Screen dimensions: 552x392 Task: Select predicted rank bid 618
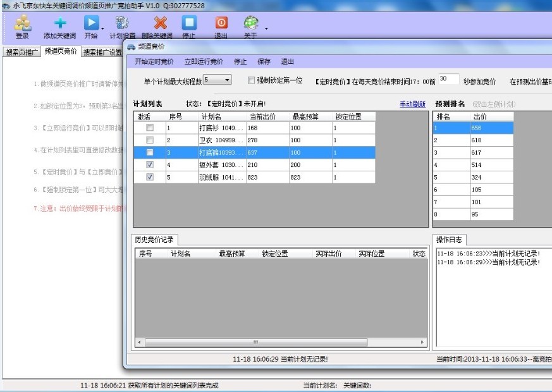(492, 140)
